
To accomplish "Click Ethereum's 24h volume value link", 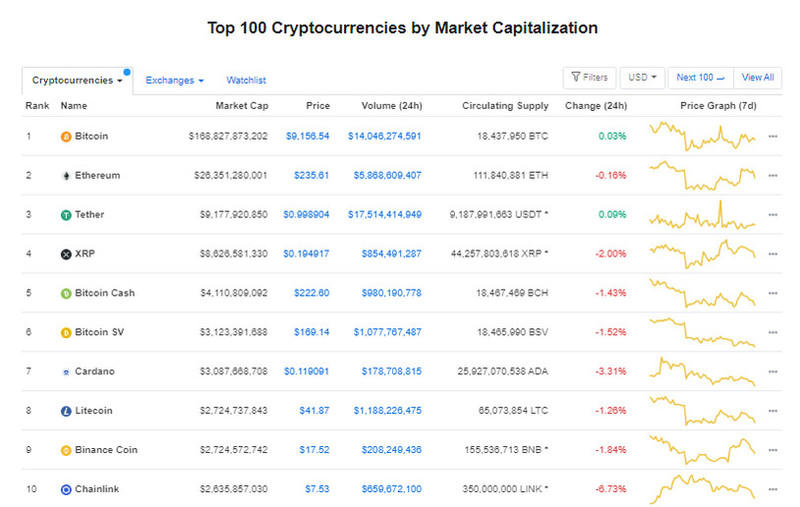I will coord(385,175).
